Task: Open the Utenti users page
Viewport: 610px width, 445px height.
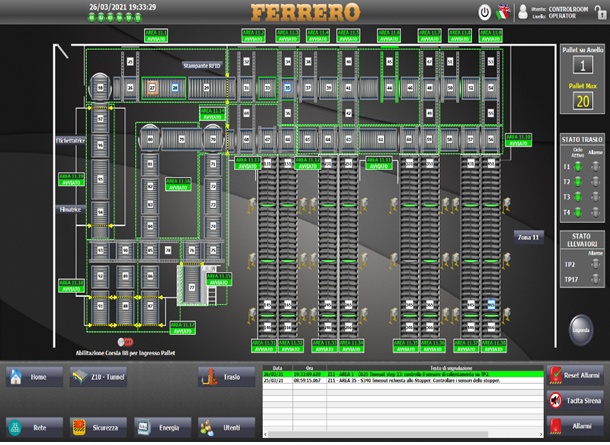Action: (x=226, y=427)
